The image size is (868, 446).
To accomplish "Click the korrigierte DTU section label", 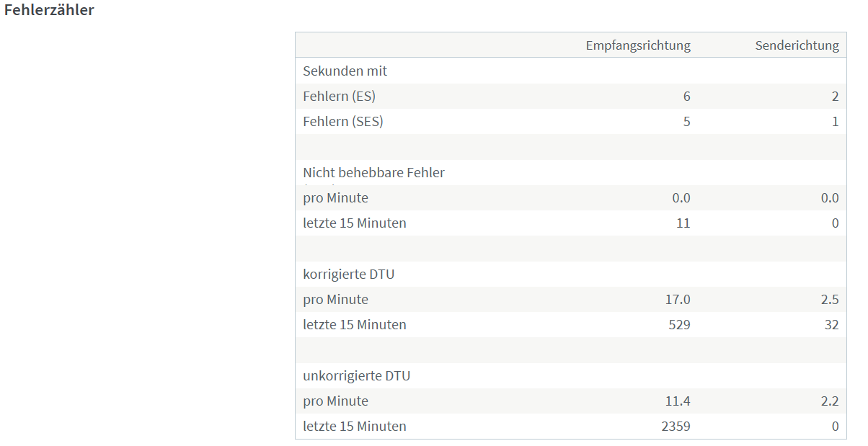I will tap(348, 275).
